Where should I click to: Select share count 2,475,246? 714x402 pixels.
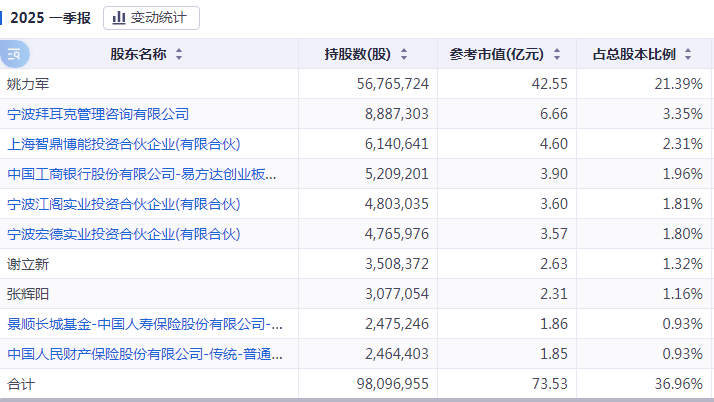pyautogui.click(x=397, y=324)
